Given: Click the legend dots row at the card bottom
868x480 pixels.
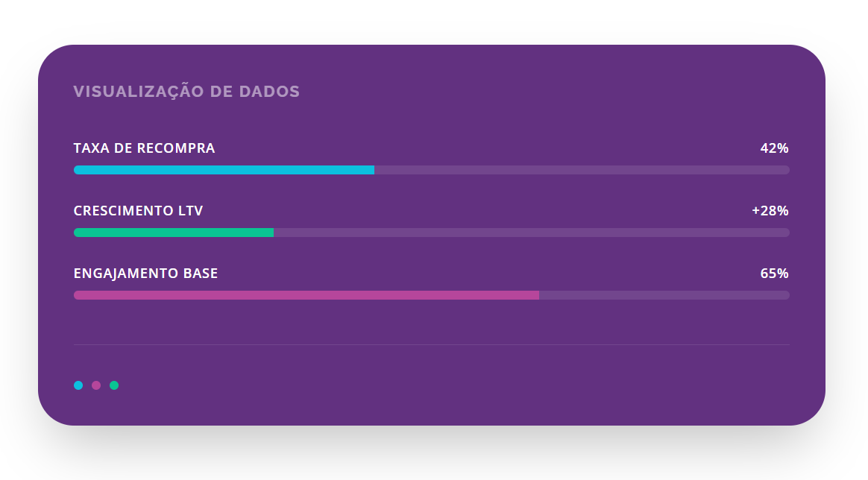Looking at the screenshot, I should pyautogui.click(x=96, y=385).
